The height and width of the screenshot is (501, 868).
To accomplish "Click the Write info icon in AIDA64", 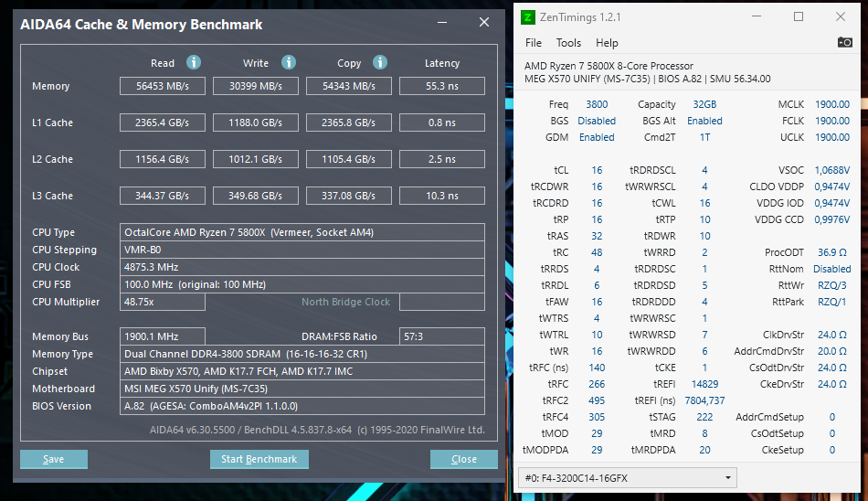I will click(289, 62).
